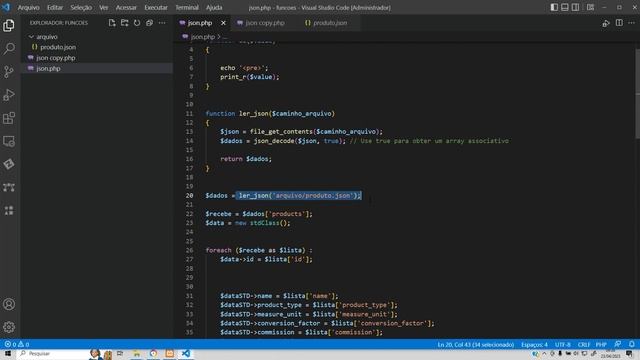
Task: Open the Explorer view in activity bar
Action: click(9, 25)
